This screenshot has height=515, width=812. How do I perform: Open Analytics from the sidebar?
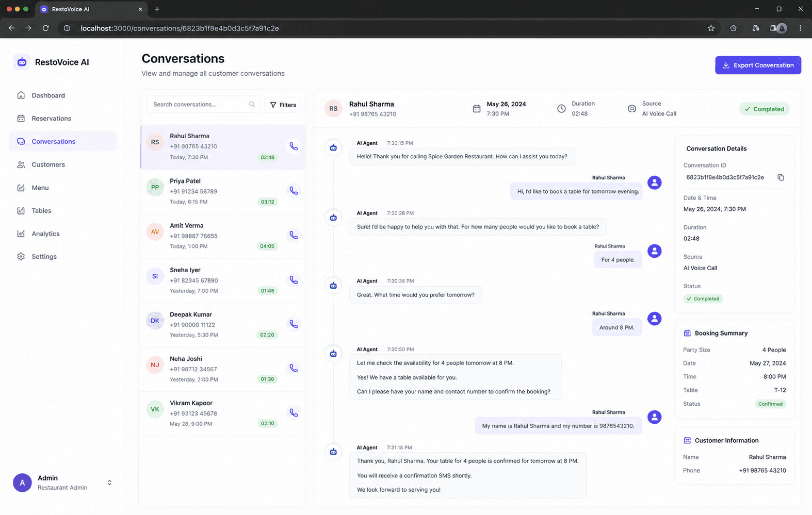(x=62, y=234)
